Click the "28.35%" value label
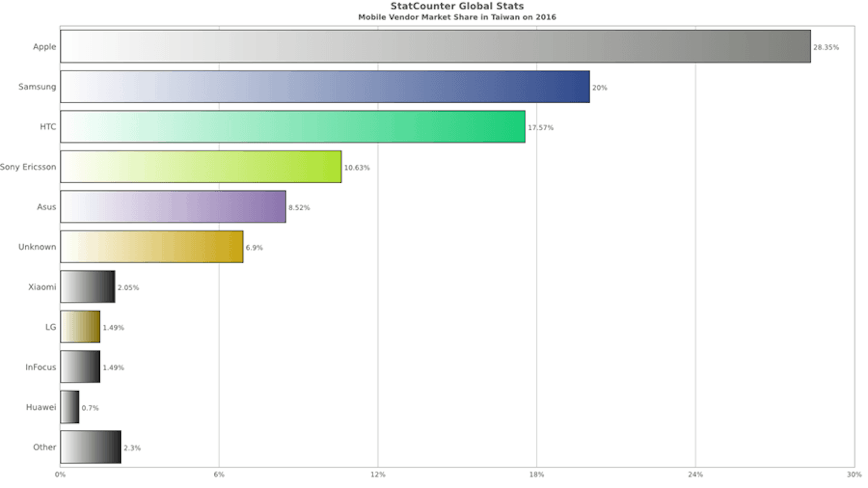This screenshot has width=868, height=488. [x=826, y=47]
